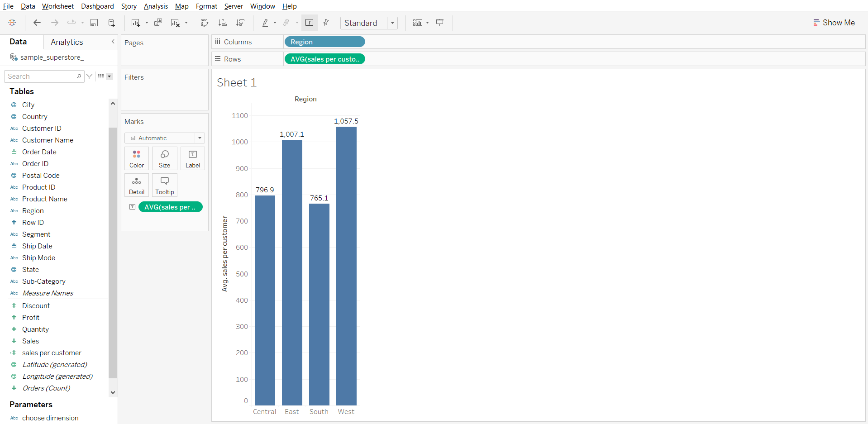
Task: Collapse the Data pane side bar
Action: 113,42
